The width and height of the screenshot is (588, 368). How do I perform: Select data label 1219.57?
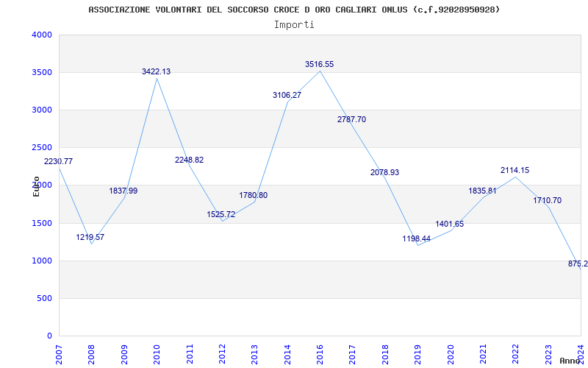click(x=90, y=237)
